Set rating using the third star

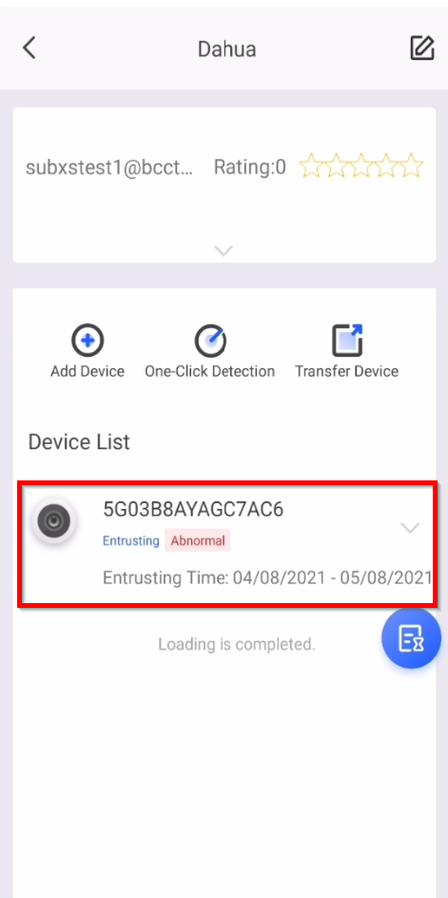point(361,166)
